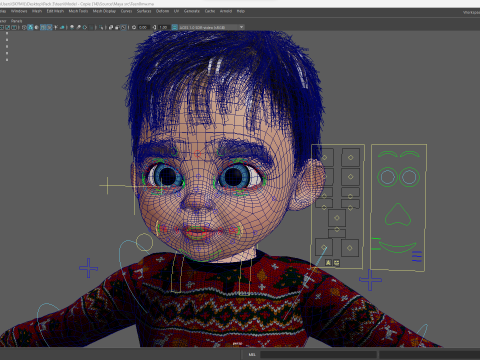The width and height of the screenshot is (480, 360).
Task: Toggle X-ray active components icon
Action: click(x=117, y=27)
